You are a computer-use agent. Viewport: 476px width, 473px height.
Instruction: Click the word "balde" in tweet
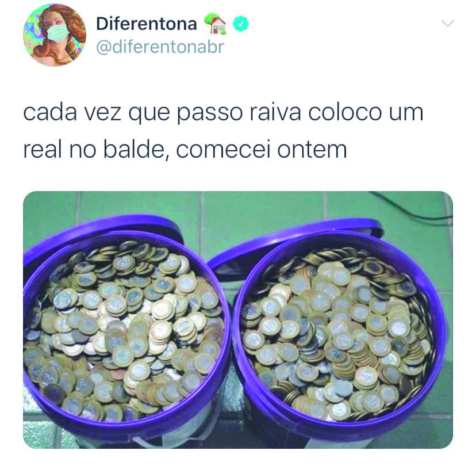click(x=133, y=149)
